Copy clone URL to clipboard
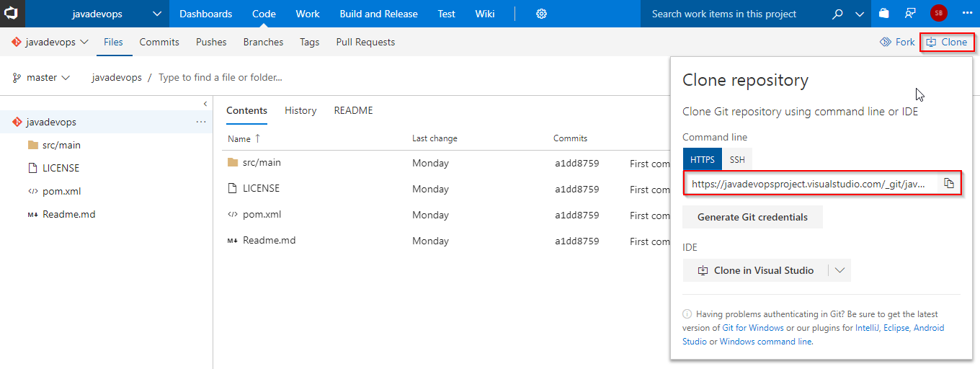Viewport: 980px width, 369px height. (949, 184)
